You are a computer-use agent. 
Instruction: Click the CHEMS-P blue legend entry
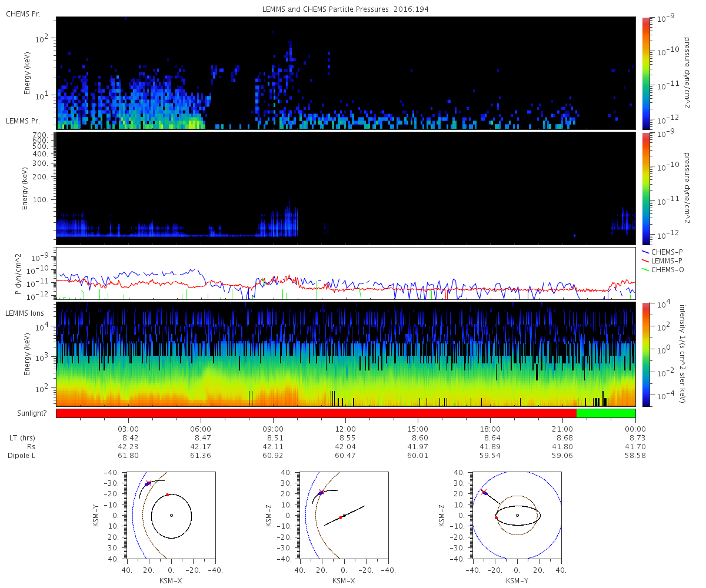click(663, 252)
